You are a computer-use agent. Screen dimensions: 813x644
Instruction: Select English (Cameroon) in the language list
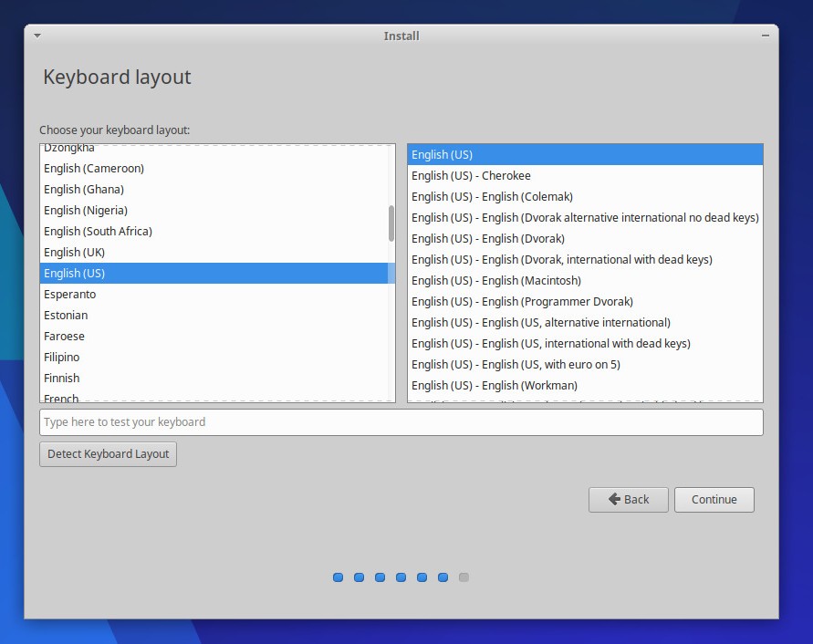click(x=214, y=169)
